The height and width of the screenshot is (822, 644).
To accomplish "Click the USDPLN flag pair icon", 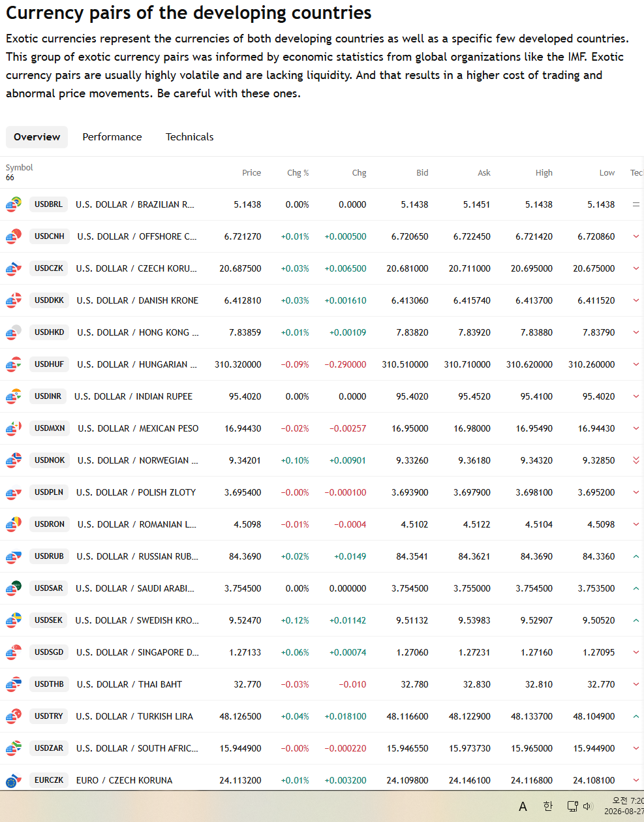I will click(14, 492).
